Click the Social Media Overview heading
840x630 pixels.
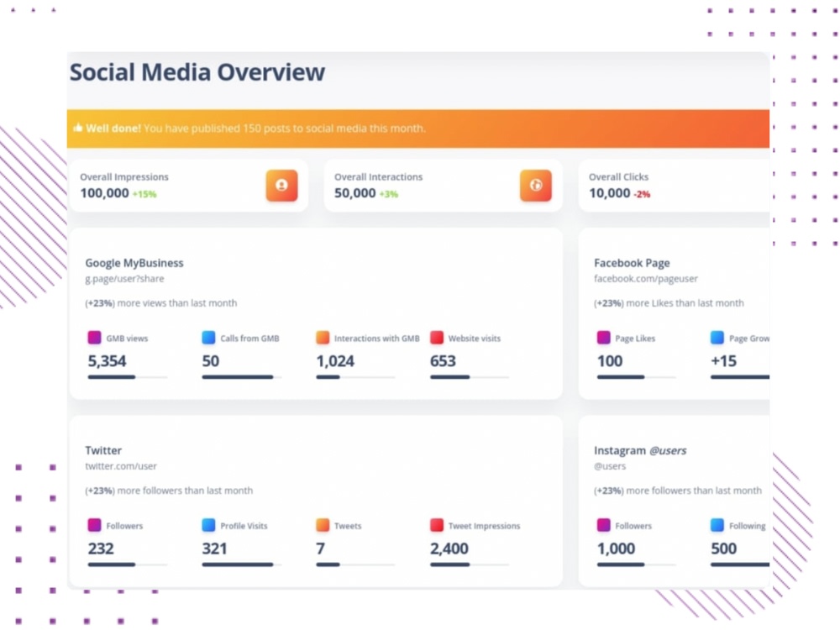pos(197,72)
